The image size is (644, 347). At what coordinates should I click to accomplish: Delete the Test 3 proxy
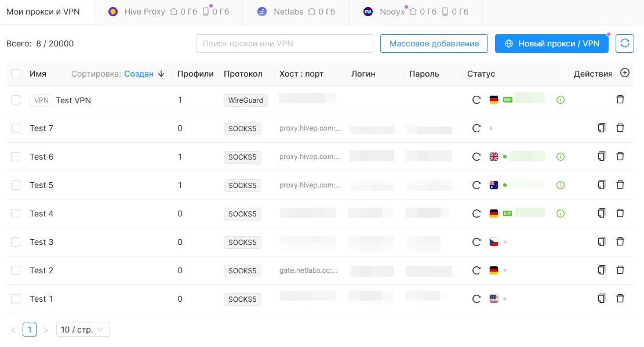(620, 241)
